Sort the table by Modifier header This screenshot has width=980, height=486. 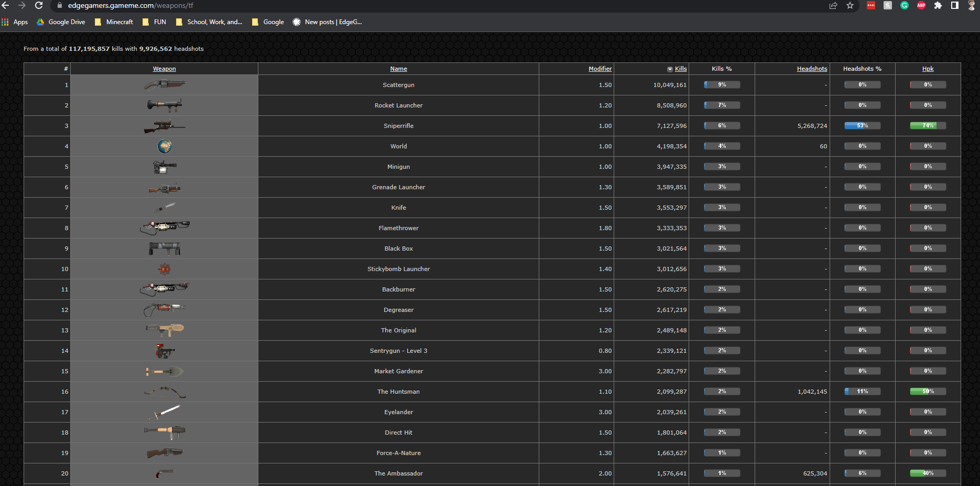[600, 69]
